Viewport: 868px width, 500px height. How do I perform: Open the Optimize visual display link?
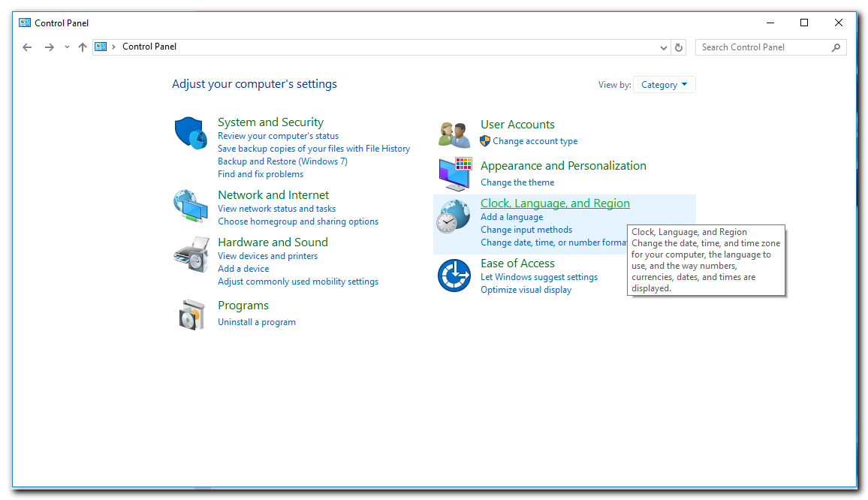[526, 290]
